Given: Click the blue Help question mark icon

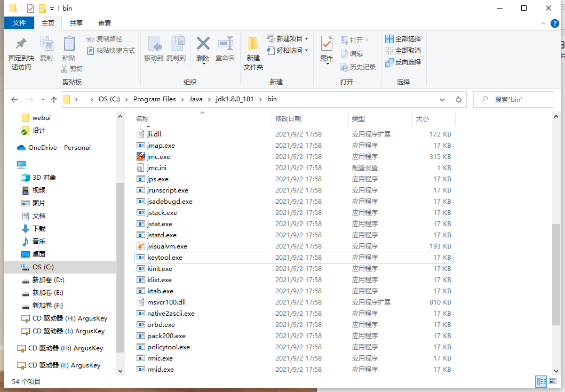Looking at the screenshot, I should click(554, 23).
